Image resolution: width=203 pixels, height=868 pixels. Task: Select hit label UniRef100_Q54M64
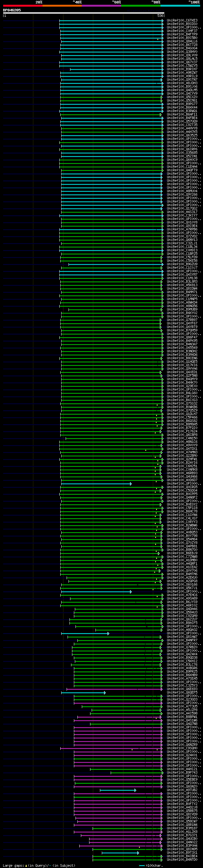(182, 539)
